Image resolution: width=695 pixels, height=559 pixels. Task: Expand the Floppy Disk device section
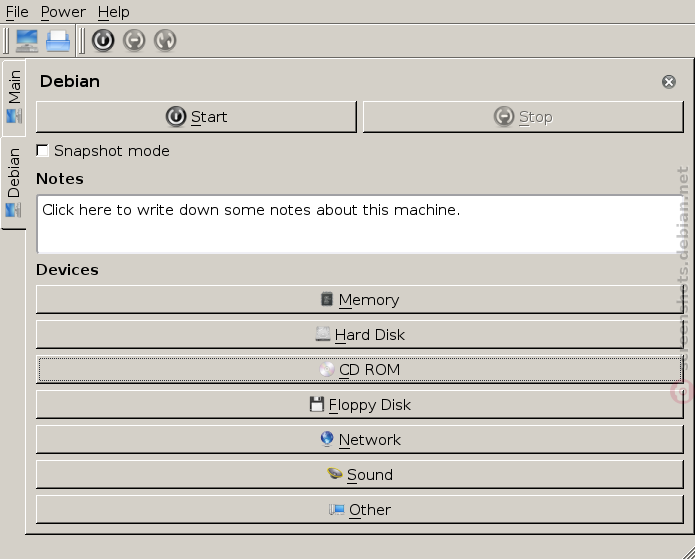pos(360,405)
